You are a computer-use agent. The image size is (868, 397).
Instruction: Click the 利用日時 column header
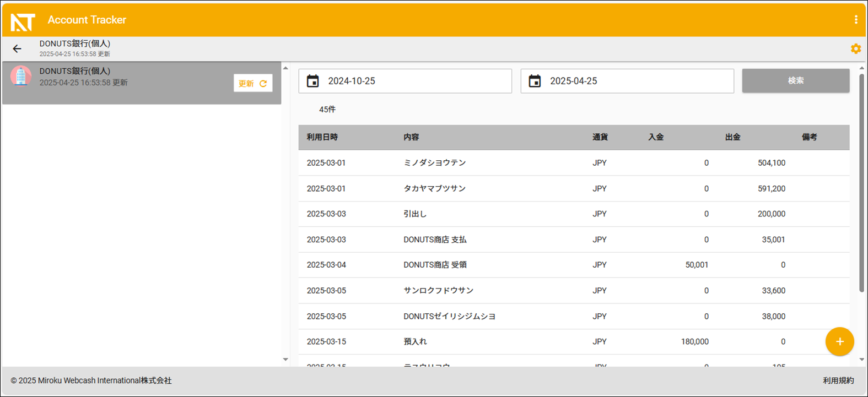(322, 137)
